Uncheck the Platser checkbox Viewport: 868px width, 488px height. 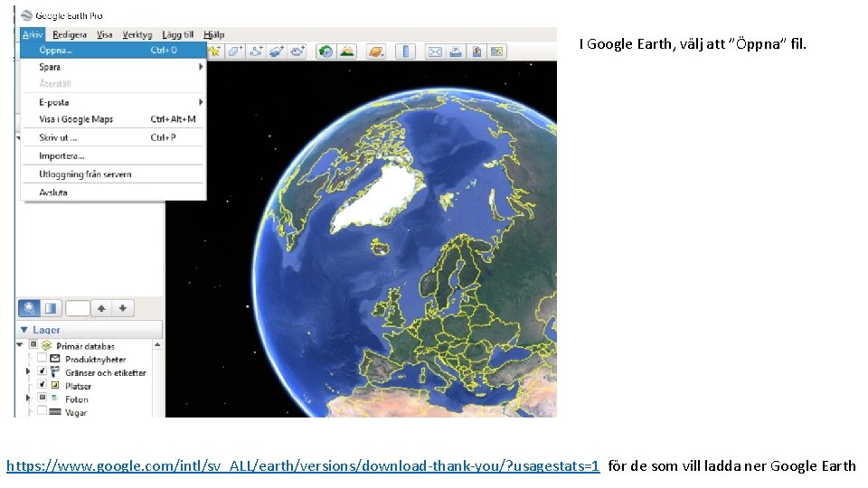pos(42,385)
